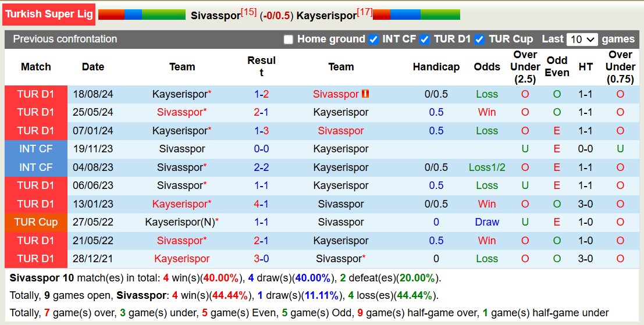Select the TUR Cup label for 27/05/22
Image resolution: width=644 pixels, height=325 pixels.
pyautogui.click(x=35, y=222)
